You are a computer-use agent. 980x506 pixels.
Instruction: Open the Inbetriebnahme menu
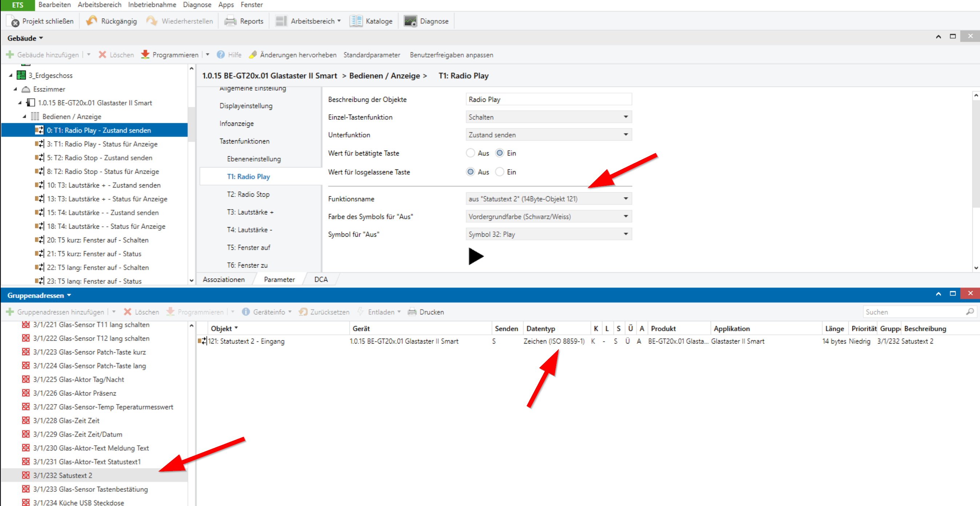(x=152, y=5)
